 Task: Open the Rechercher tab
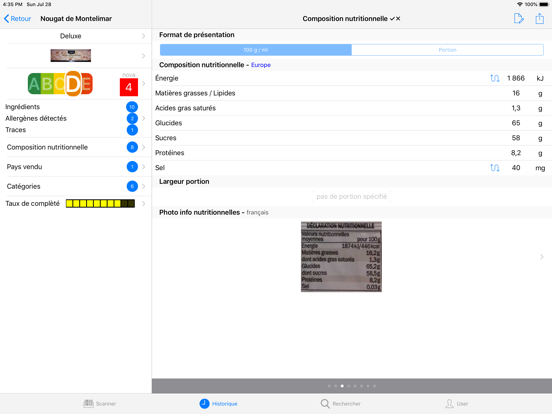[340, 403]
